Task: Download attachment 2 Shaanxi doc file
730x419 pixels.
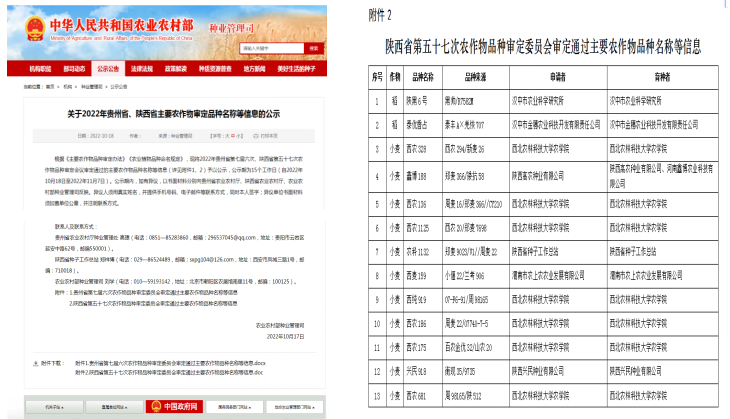Action: tap(169, 372)
